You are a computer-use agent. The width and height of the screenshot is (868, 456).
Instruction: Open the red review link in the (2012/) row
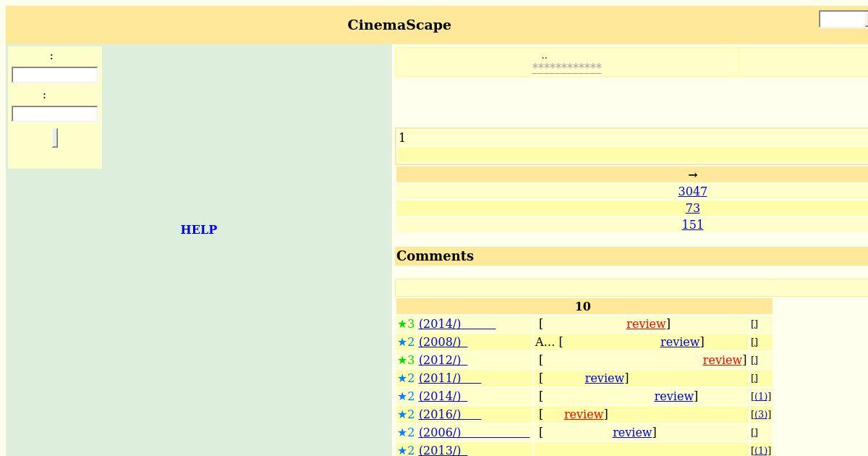(723, 360)
